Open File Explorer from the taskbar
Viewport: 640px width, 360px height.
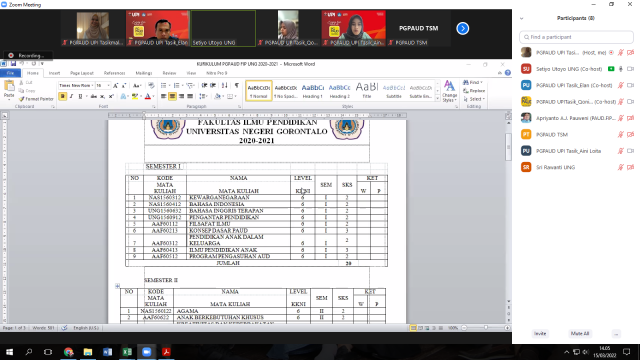tap(88, 352)
